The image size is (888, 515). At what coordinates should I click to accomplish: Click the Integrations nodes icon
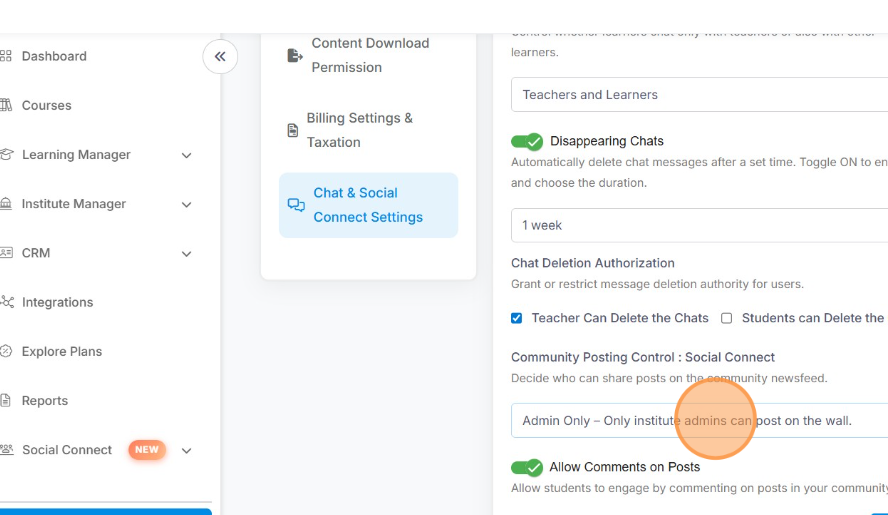[x=7, y=302]
